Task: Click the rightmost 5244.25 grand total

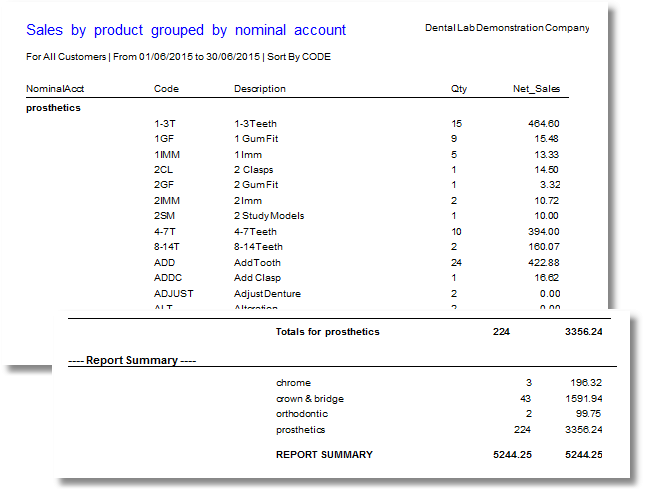Action: tap(584, 455)
